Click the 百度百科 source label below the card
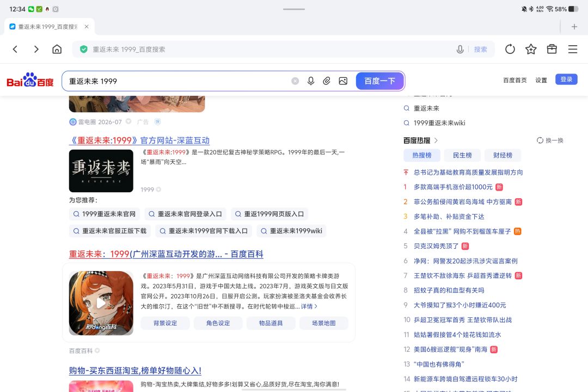Screen dimensions: 588x392 (81, 351)
